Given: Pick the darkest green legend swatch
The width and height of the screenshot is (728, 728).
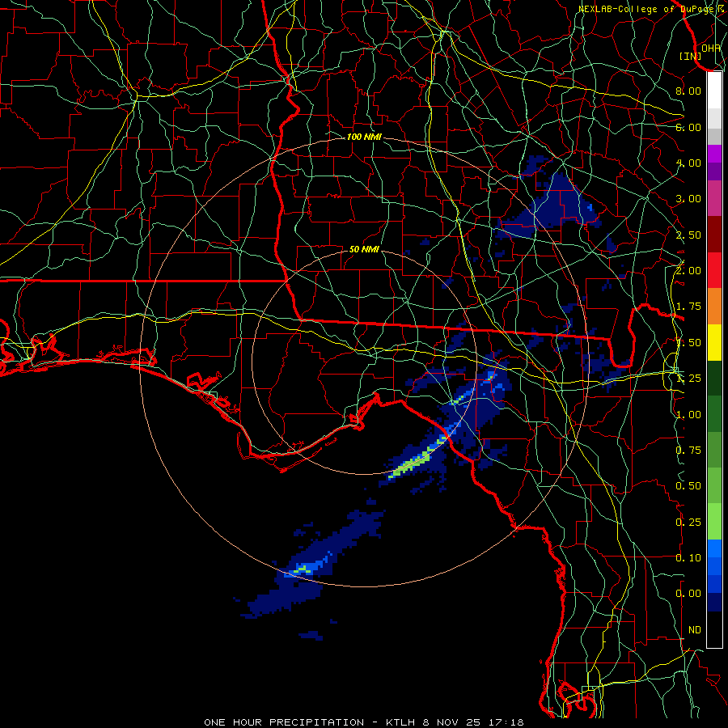Looking at the screenshot, I should (x=714, y=379).
